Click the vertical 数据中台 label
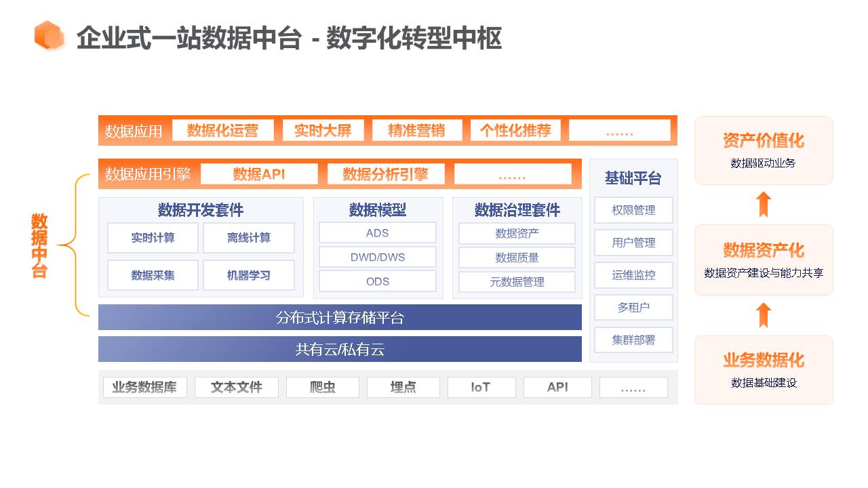 (x=39, y=245)
